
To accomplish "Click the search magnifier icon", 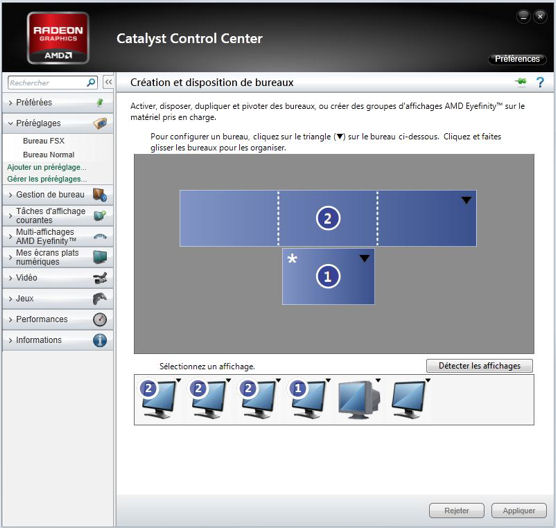I will [x=91, y=83].
